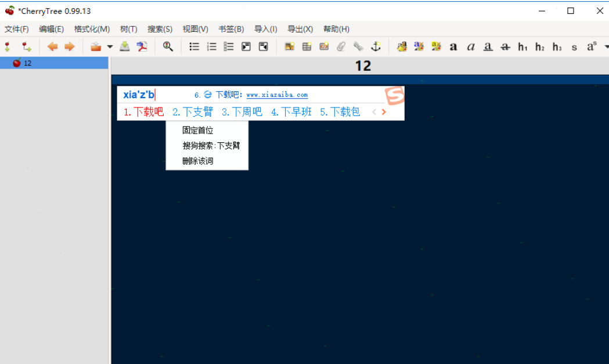The image size is (609, 364).
Task: Choose candidate 4. 下早班
Action: pyautogui.click(x=291, y=112)
